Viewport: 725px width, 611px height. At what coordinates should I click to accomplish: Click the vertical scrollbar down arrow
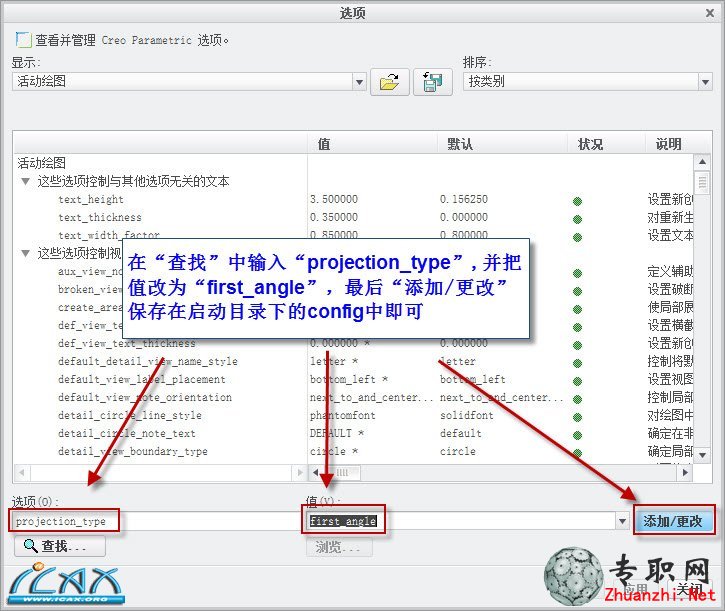(x=702, y=455)
